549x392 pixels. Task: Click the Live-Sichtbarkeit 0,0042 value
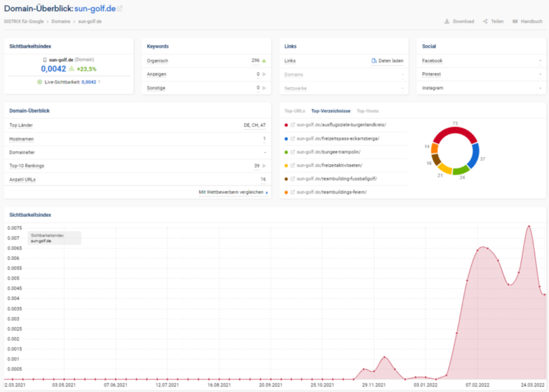click(89, 82)
